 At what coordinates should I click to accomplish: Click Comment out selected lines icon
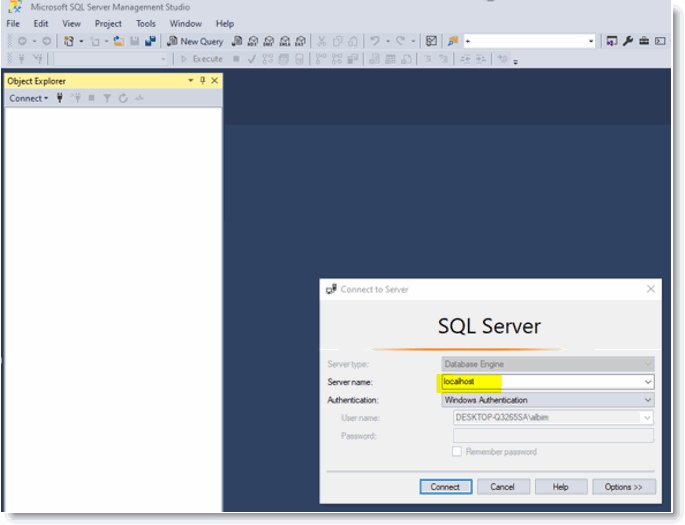tap(428, 59)
